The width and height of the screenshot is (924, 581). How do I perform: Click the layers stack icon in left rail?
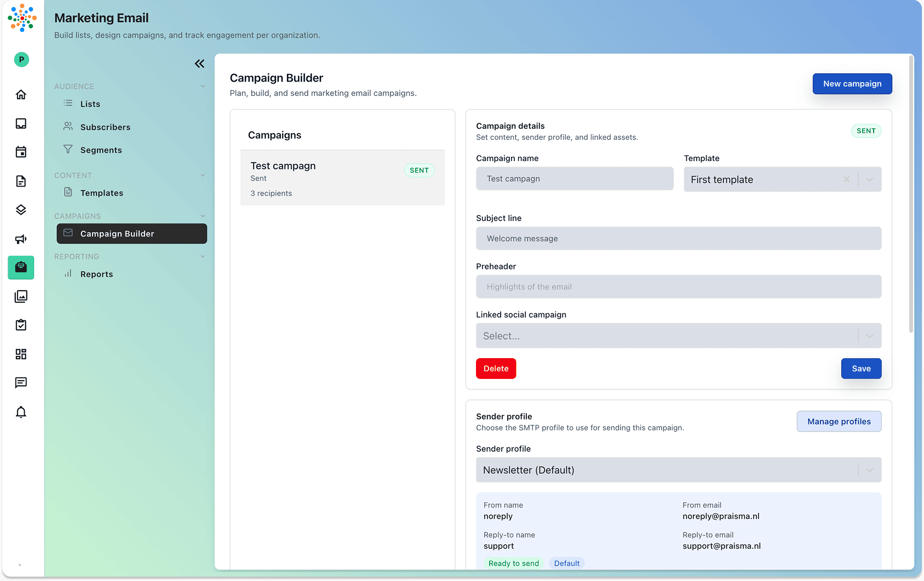pyautogui.click(x=21, y=210)
